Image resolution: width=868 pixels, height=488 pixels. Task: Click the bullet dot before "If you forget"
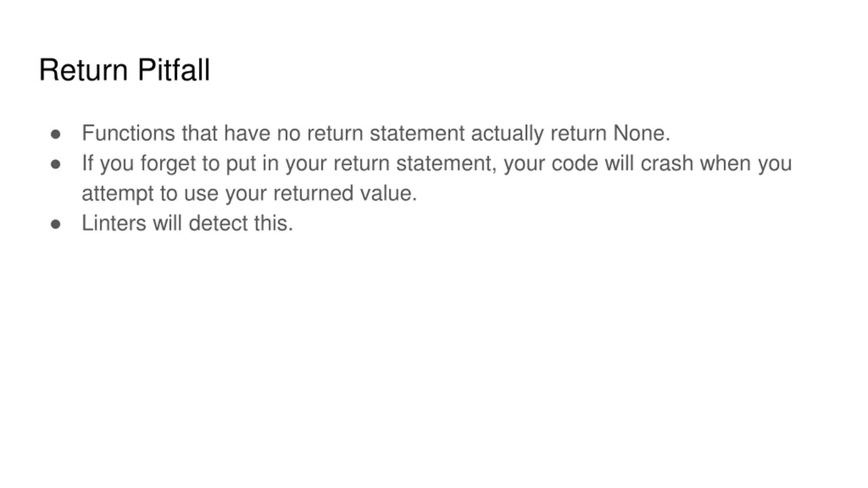56,164
